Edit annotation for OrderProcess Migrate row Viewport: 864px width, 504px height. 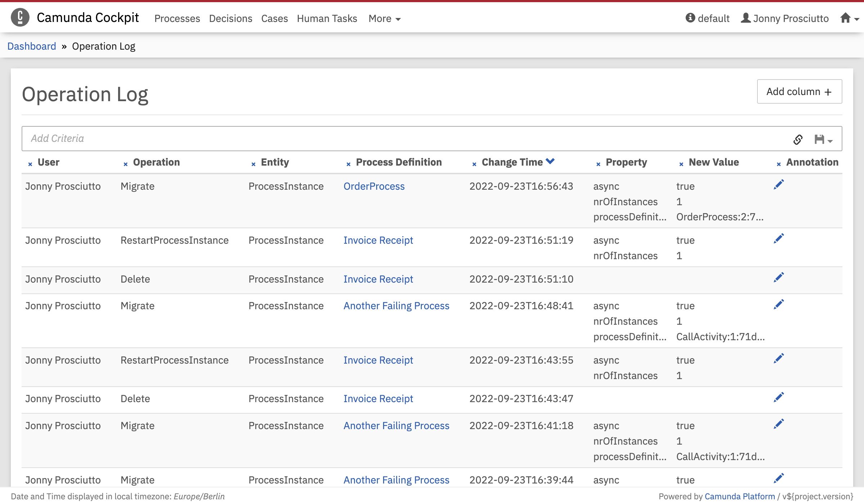(x=779, y=184)
